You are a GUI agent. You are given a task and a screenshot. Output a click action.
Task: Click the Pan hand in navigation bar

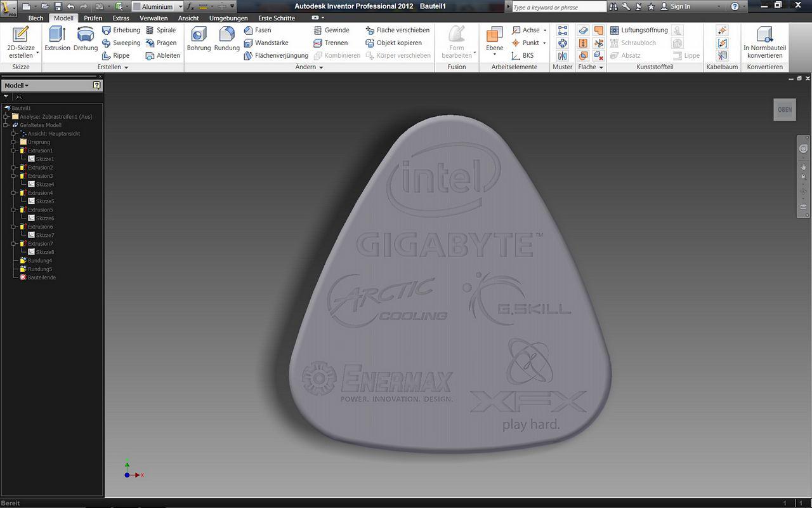(x=803, y=166)
